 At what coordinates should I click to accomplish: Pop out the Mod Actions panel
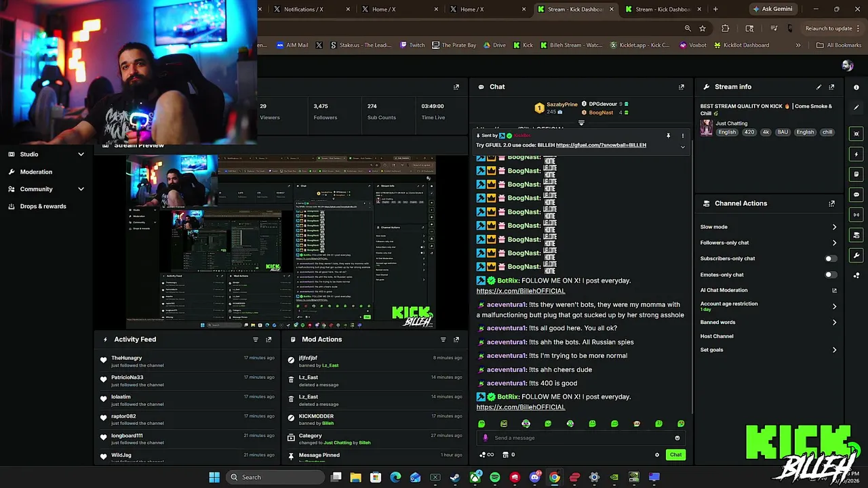pos(456,340)
